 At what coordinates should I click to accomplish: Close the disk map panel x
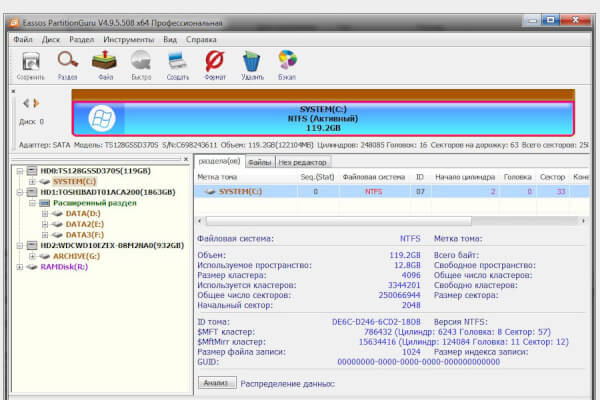coord(13,91)
